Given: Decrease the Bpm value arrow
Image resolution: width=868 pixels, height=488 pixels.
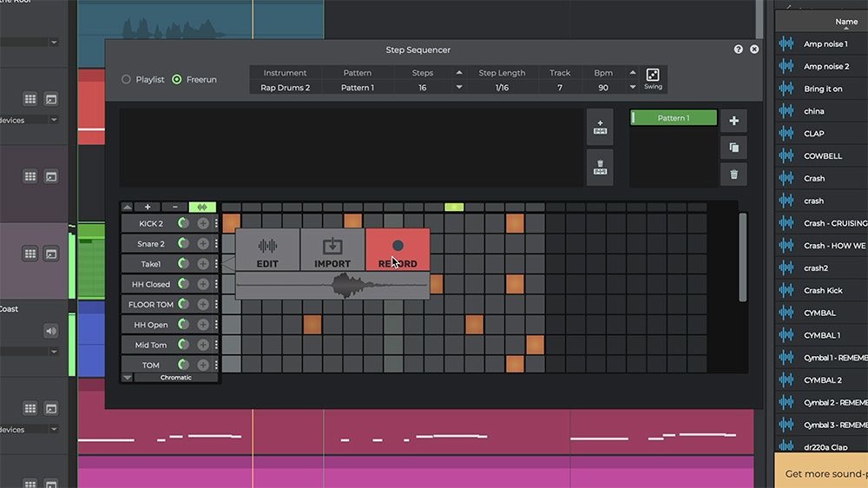Looking at the screenshot, I should tap(633, 87).
